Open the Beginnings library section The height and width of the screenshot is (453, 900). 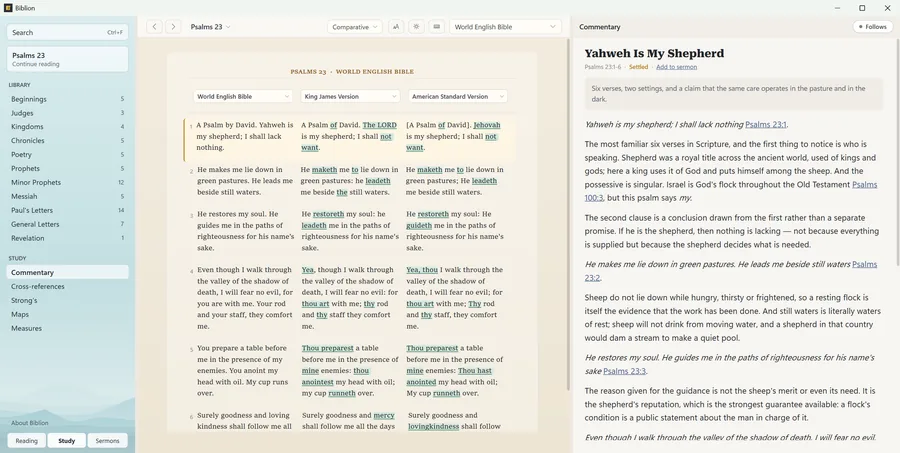68,99
